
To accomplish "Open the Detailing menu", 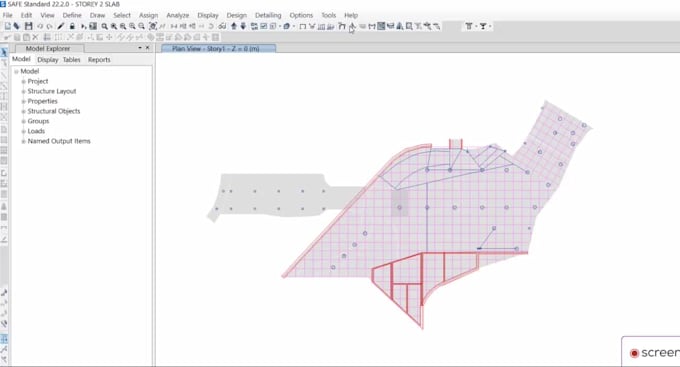I will point(268,15).
